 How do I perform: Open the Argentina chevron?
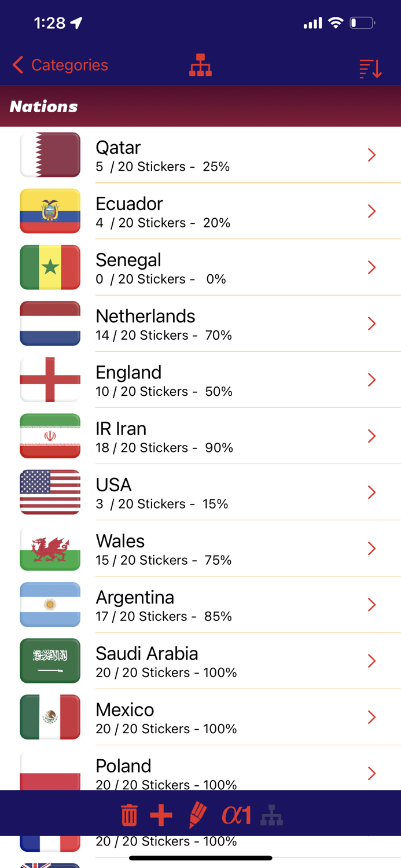371,605
